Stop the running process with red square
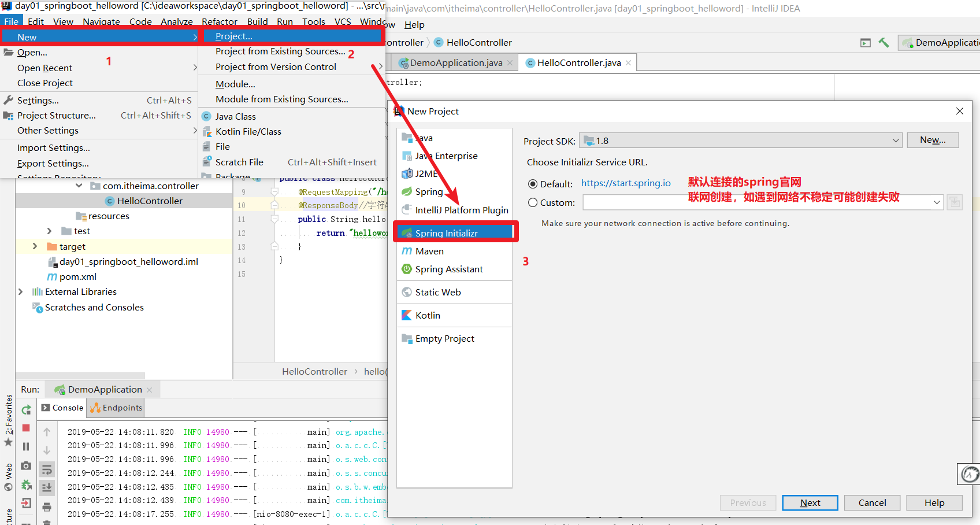Screen dimensions: 980x525 26,428
